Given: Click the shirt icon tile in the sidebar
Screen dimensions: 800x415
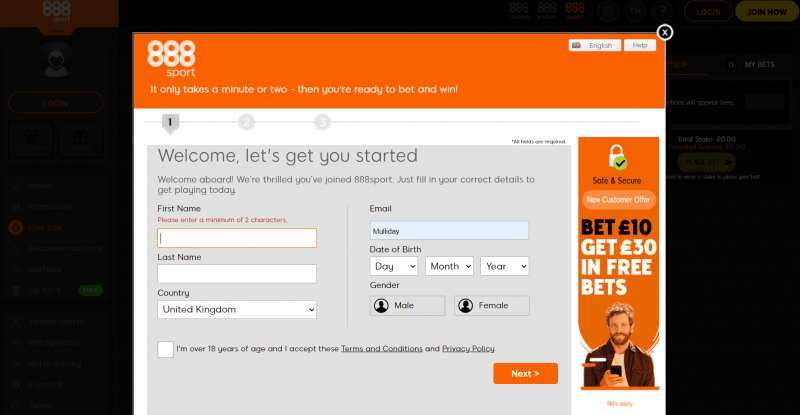Looking at the screenshot, I should tap(31, 139).
